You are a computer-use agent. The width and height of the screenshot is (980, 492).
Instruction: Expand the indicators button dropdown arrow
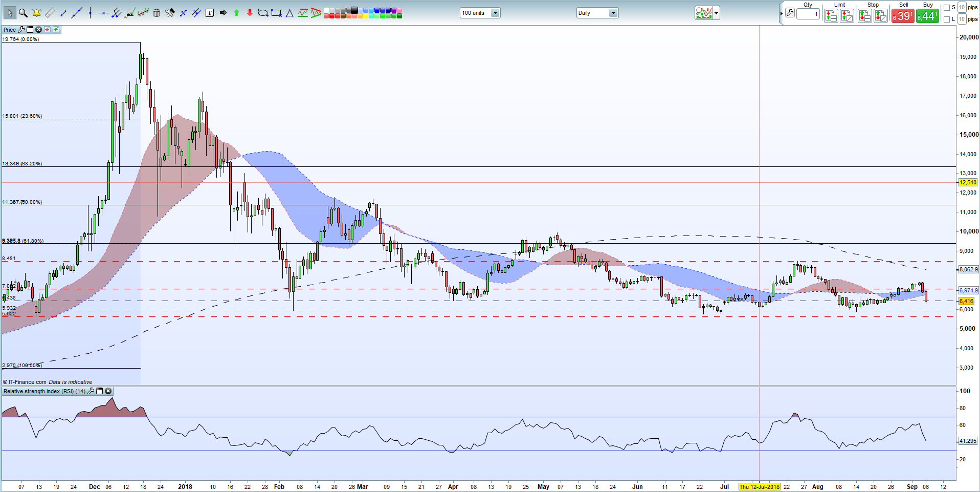[x=717, y=13]
